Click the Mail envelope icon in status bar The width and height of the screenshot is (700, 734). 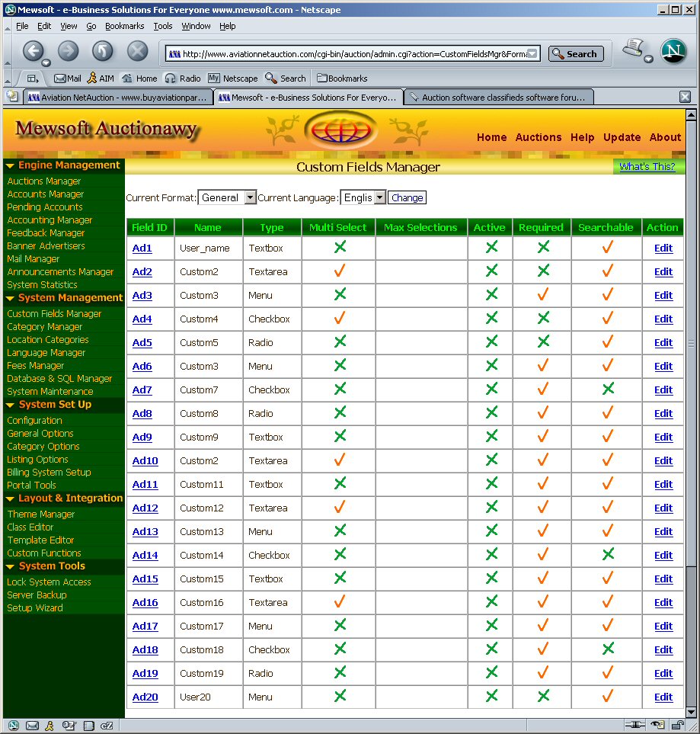(x=32, y=726)
